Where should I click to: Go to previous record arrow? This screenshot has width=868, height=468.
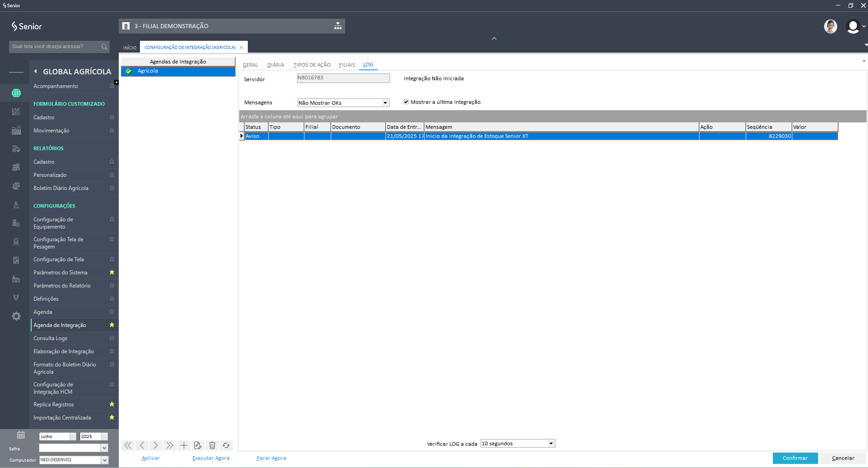(142, 445)
